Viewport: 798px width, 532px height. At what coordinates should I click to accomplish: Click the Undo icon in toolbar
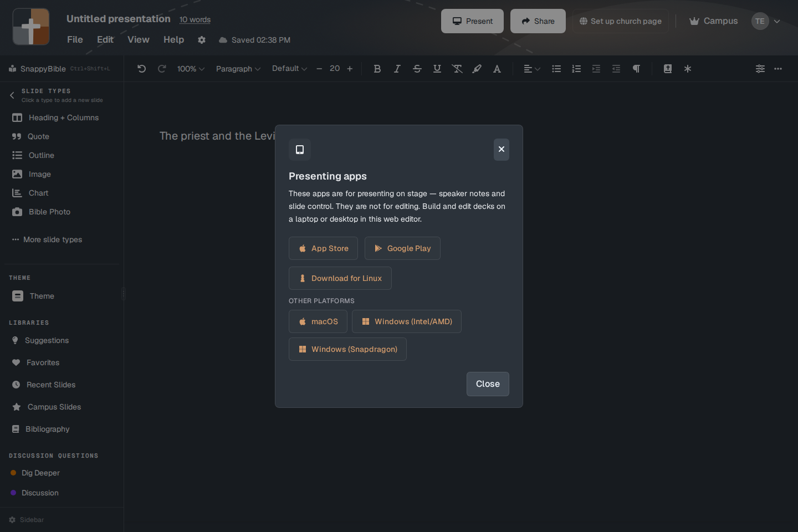[x=142, y=69]
